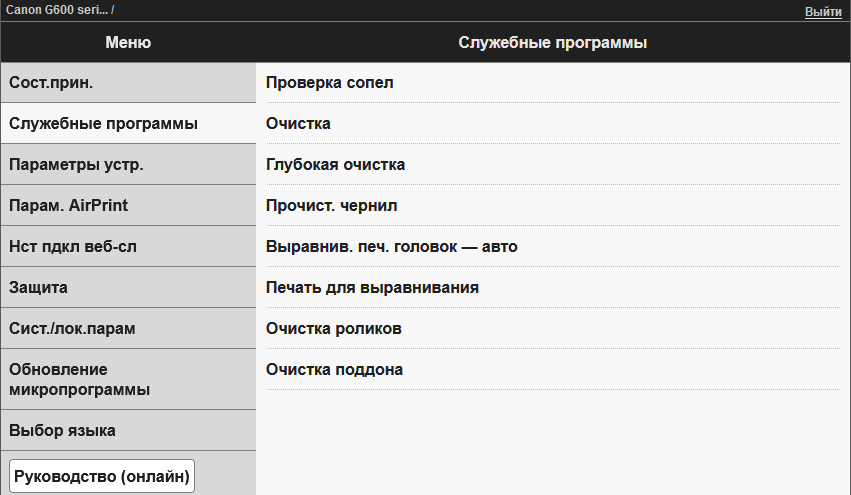This screenshot has width=851, height=495.
Task: Open Сост.прин. menu item
Action: point(127,82)
